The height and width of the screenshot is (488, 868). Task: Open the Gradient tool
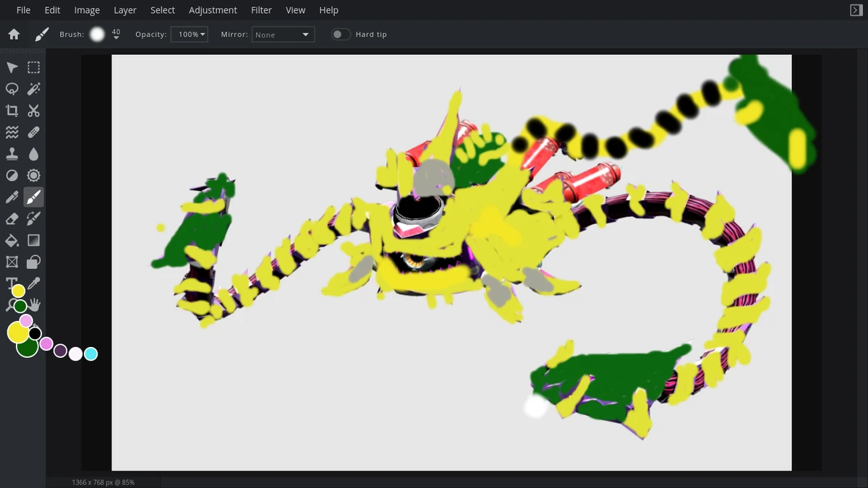point(33,240)
